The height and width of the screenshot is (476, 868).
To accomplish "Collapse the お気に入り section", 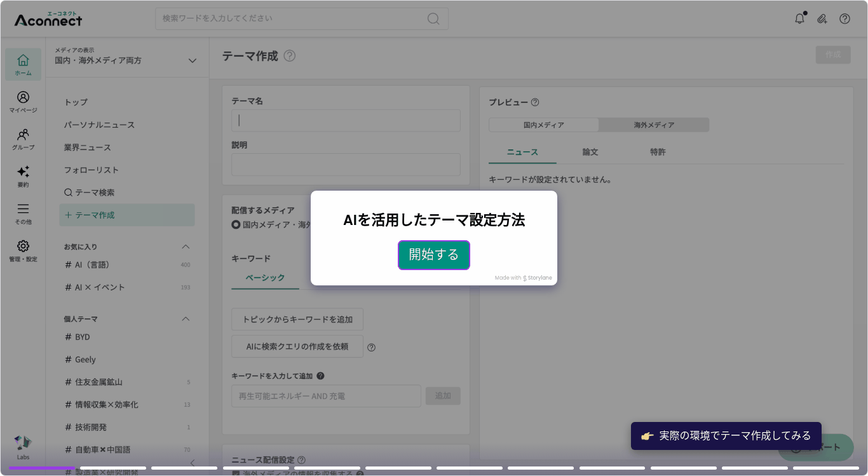I will click(x=186, y=247).
